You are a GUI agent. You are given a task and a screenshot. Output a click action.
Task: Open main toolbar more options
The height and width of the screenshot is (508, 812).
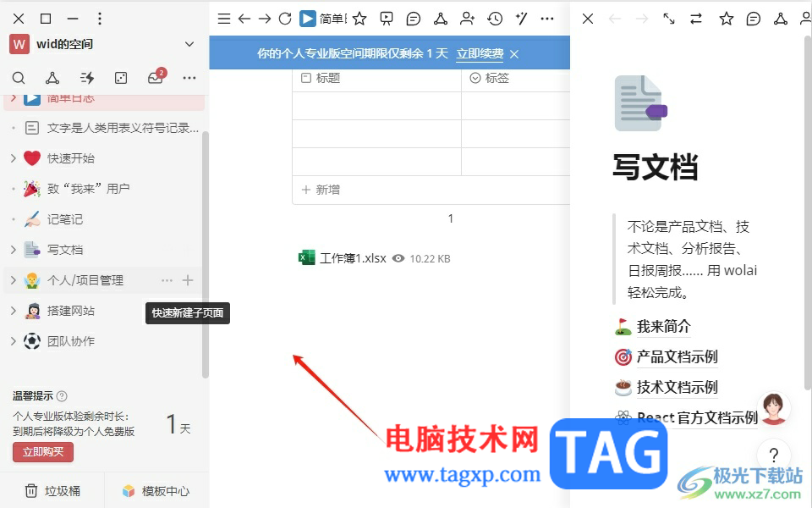click(547, 19)
